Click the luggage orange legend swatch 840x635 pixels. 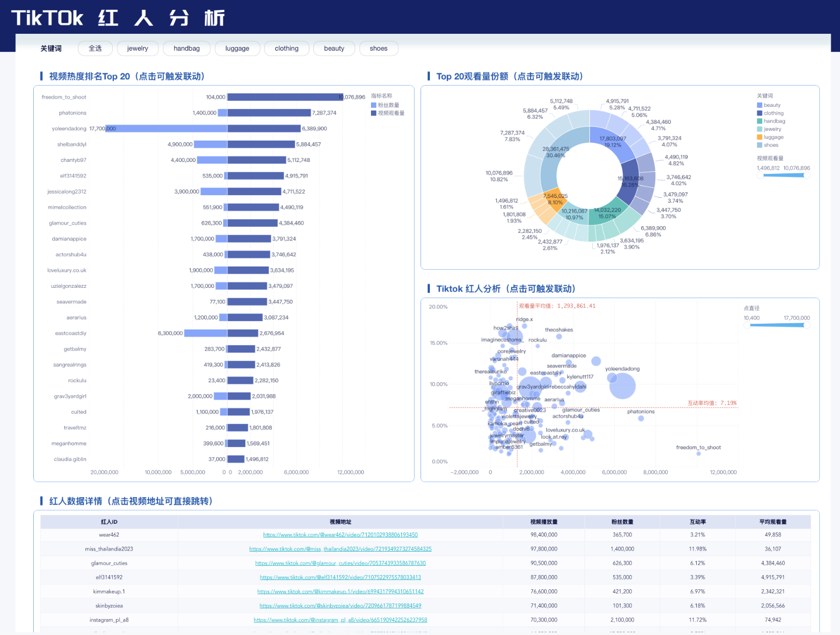(759, 137)
